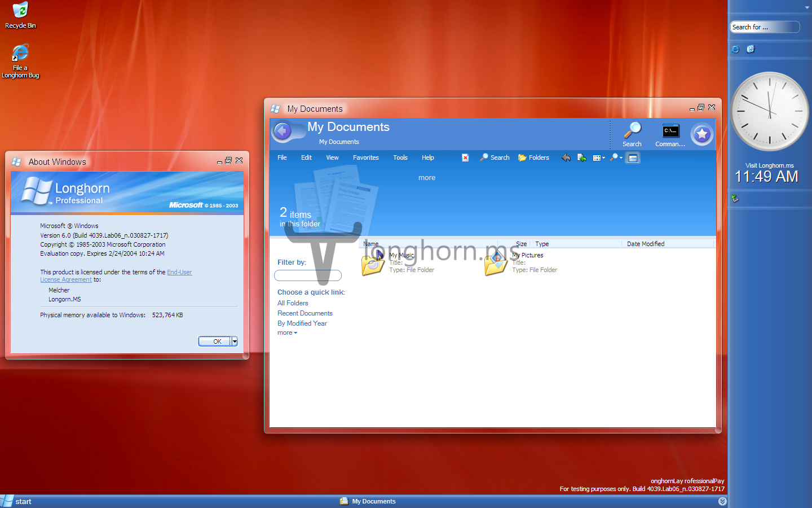This screenshot has width=812, height=508.
Task: Click the round chevron at taskbar right end
Action: [722, 501]
